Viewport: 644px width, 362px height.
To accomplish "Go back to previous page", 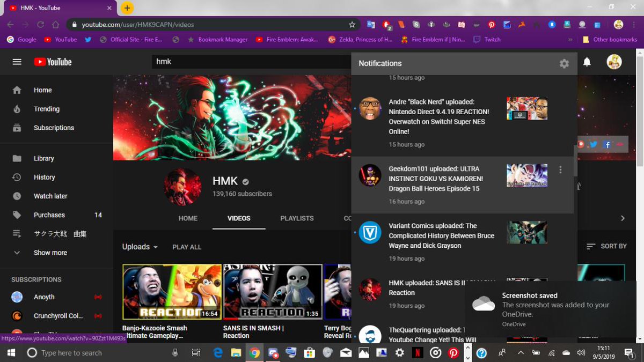I will [x=10, y=25].
